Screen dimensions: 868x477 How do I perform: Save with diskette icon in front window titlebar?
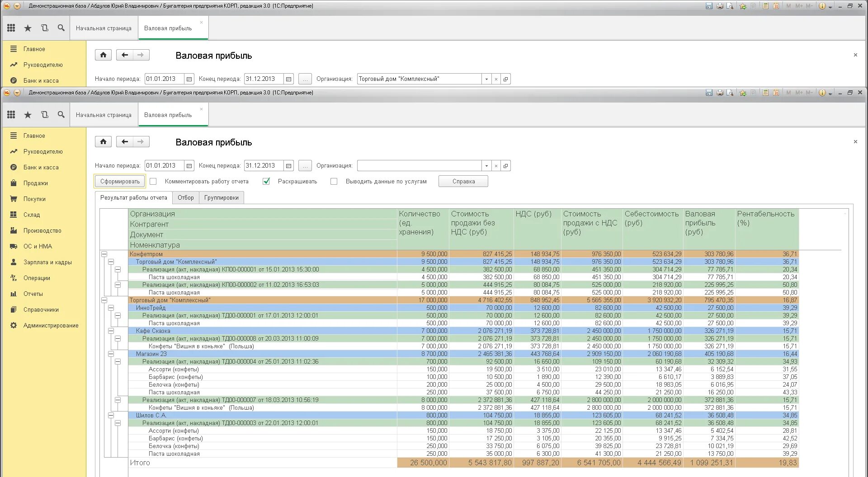pyautogui.click(x=709, y=93)
